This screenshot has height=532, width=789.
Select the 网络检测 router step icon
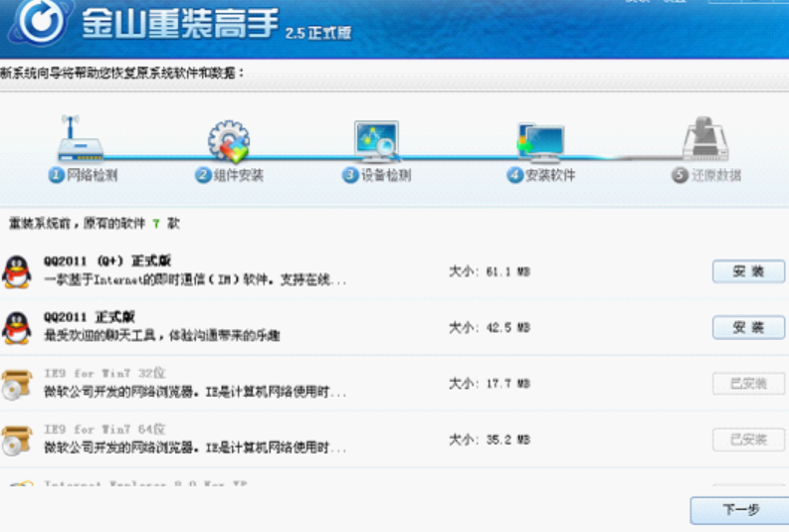click(80, 138)
